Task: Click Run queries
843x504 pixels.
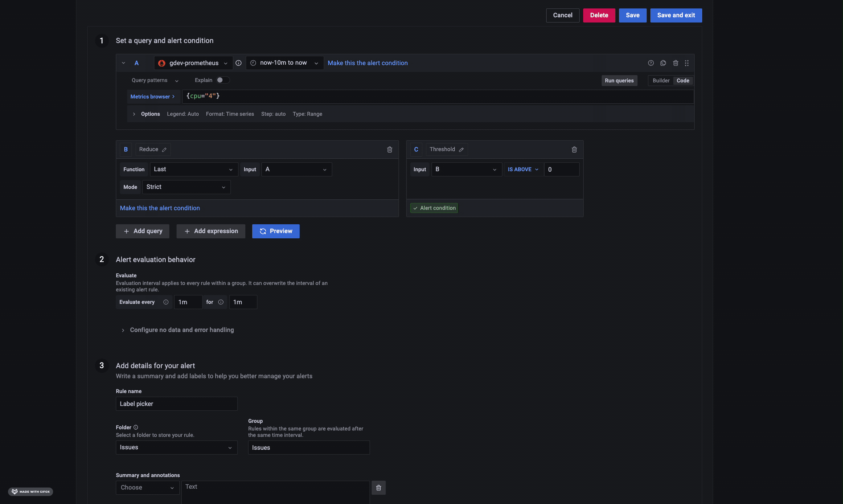Action: pos(619,80)
